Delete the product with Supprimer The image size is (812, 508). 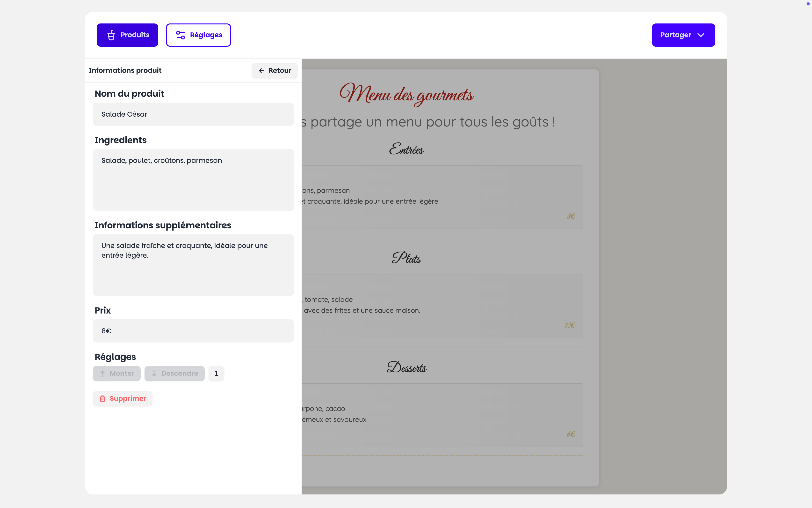[x=123, y=398]
